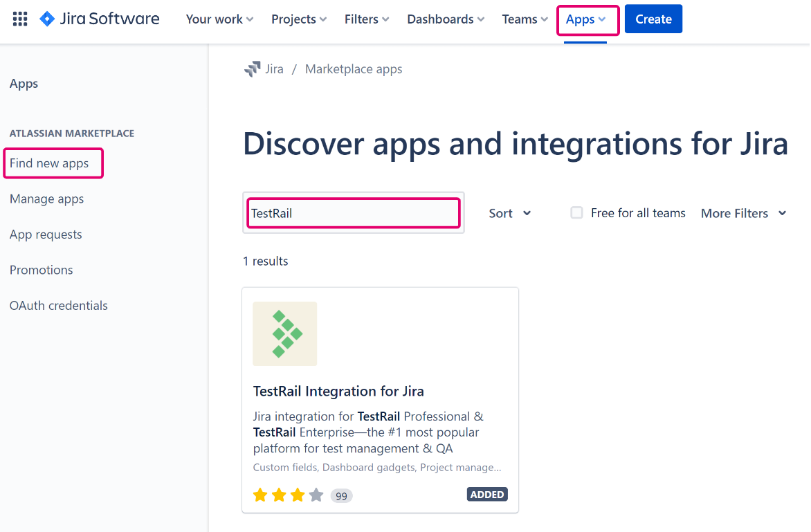Click the TestRail app logo thumbnail
The height and width of the screenshot is (532, 811).
(x=284, y=333)
